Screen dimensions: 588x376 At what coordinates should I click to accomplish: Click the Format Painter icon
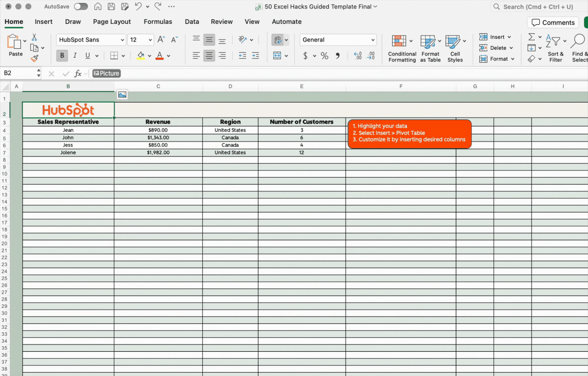35,58
